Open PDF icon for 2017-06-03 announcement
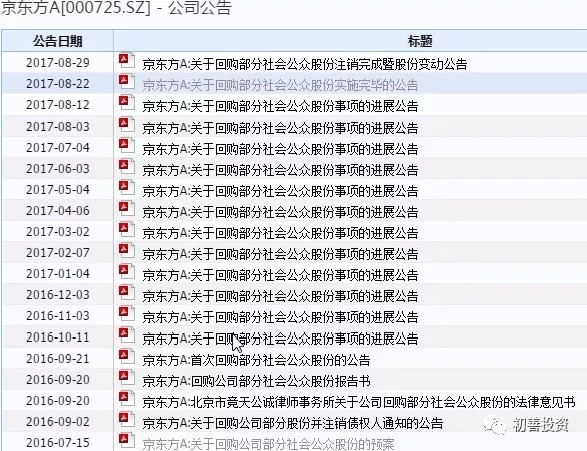Image resolution: width=587 pixels, height=451 pixels. tap(127, 166)
